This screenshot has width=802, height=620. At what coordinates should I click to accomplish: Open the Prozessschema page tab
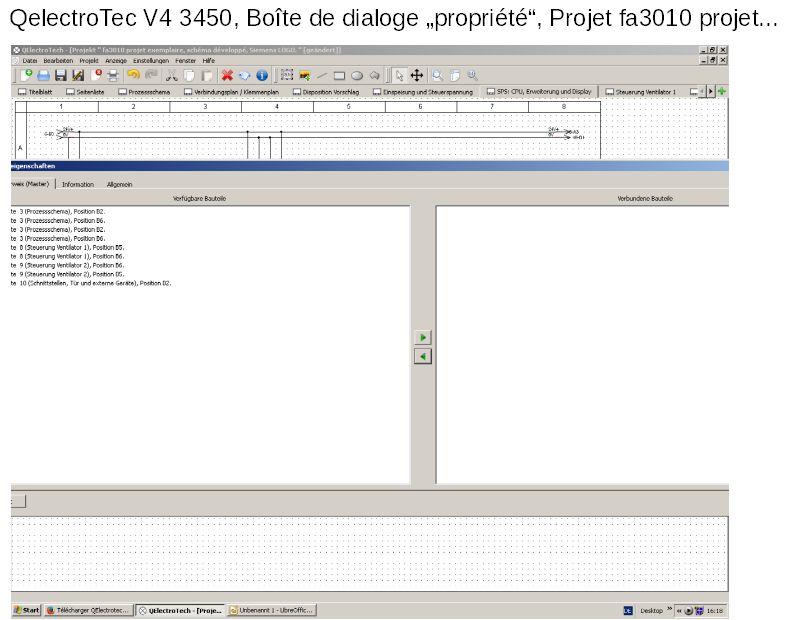pyautogui.click(x=147, y=92)
